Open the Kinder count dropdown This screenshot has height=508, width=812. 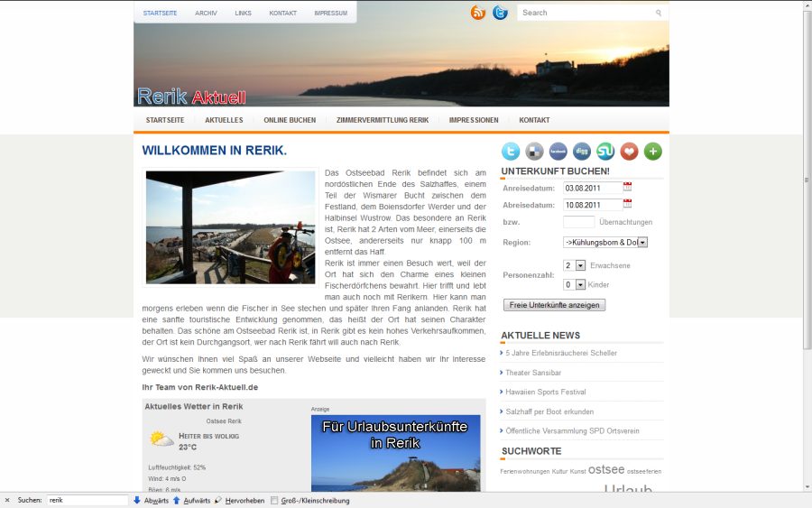580,284
